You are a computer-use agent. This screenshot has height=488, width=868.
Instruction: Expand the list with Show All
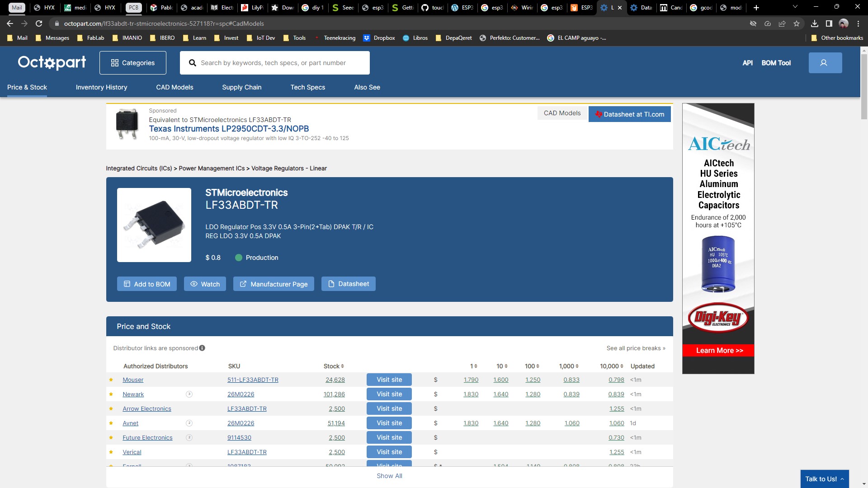click(389, 476)
